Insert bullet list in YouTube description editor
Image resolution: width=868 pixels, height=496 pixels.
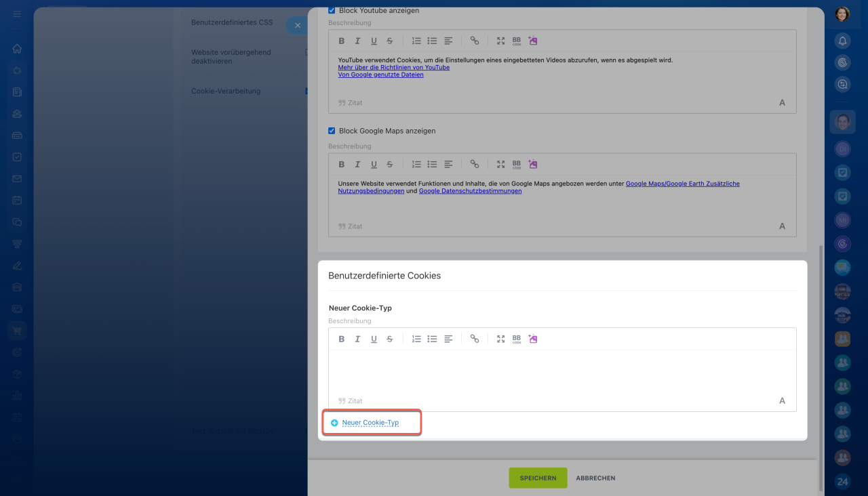(432, 41)
